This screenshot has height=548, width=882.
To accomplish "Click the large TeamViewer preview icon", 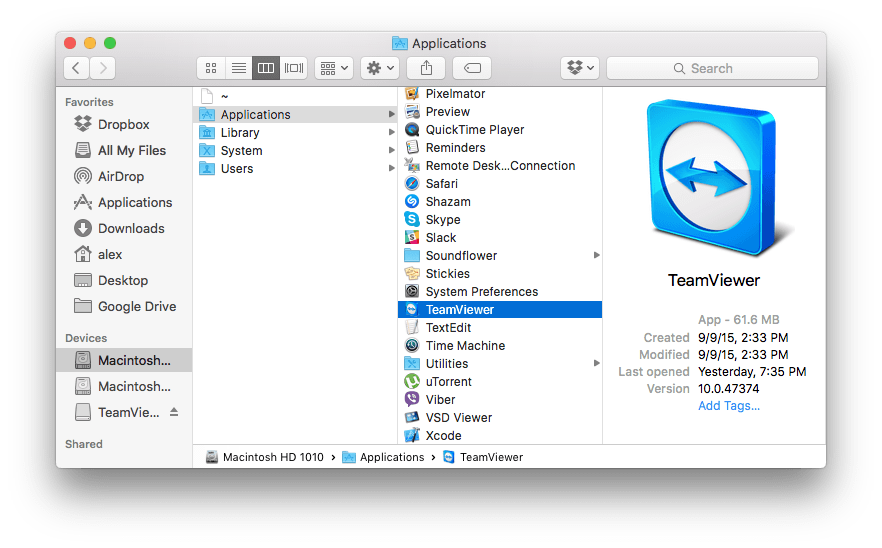I will click(716, 177).
